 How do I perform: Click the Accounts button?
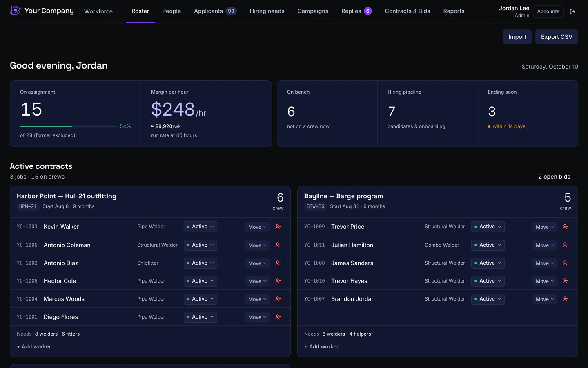click(x=548, y=11)
